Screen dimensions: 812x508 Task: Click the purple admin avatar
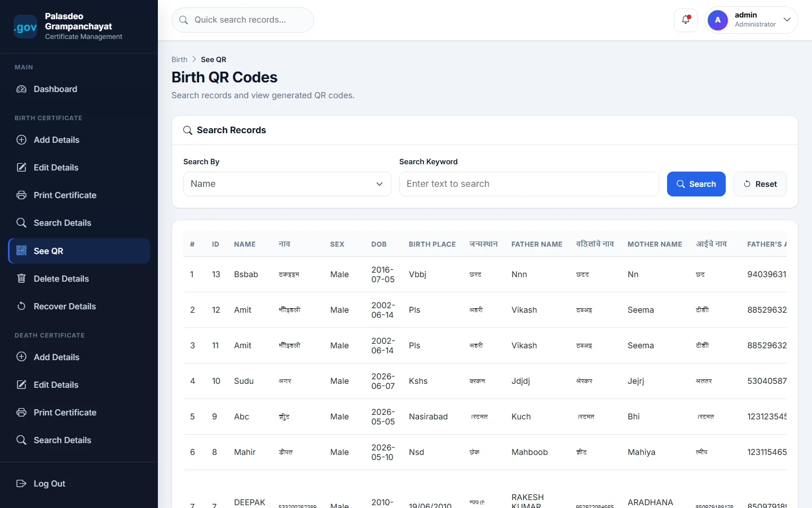click(x=718, y=20)
